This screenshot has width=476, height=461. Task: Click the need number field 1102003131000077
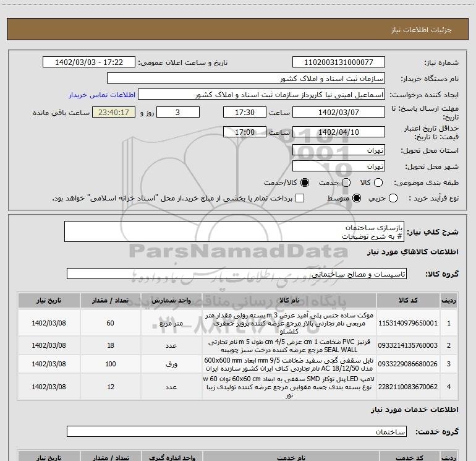(339, 62)
